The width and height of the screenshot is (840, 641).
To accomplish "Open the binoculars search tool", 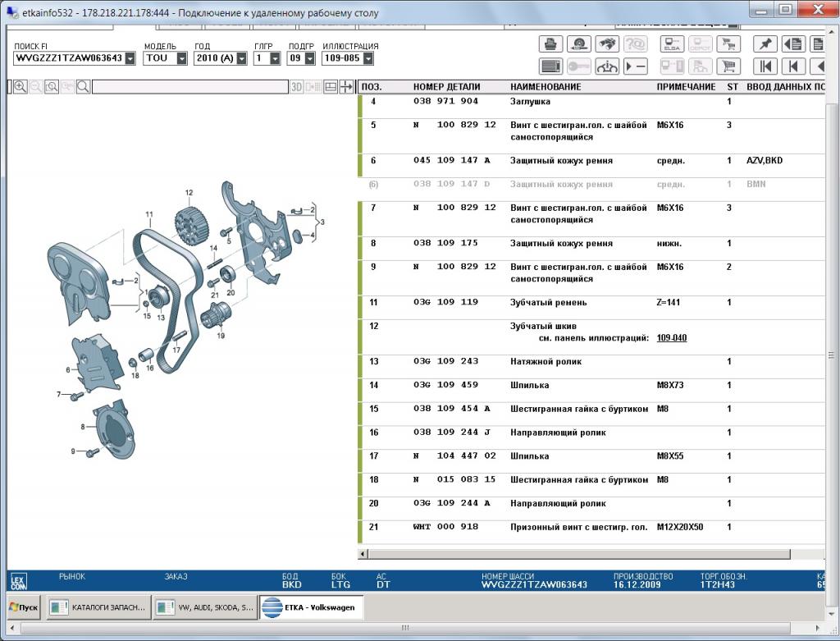I will [606, 44].
